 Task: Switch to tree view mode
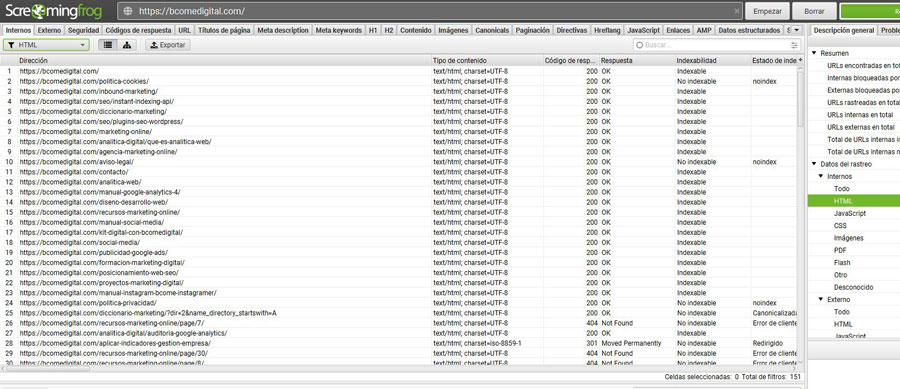coord(127,45)
